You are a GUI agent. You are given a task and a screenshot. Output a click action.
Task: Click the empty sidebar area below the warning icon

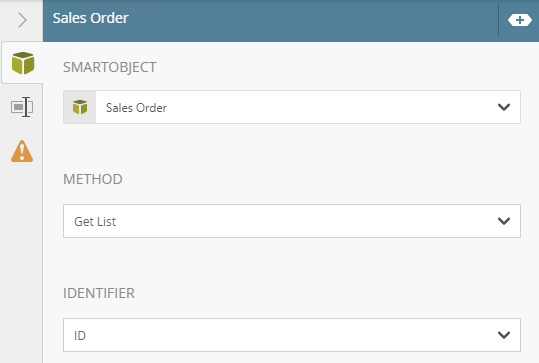pyautogui.click(x=21, y=261)
